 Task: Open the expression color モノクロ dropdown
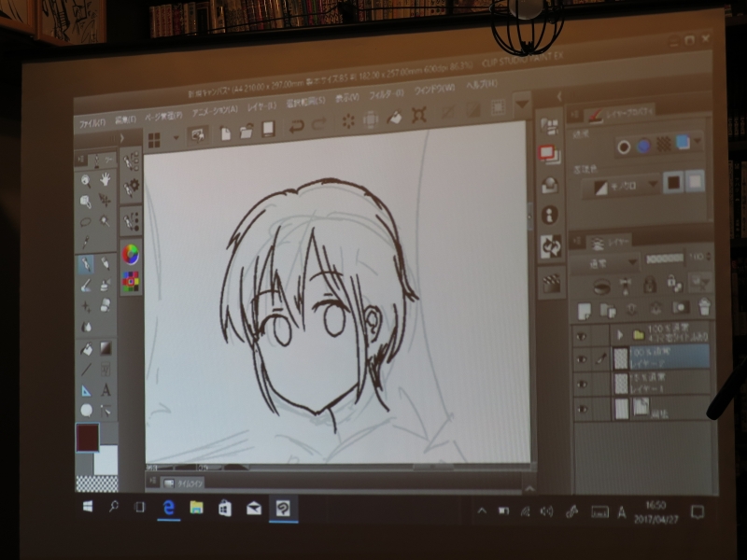623,187
